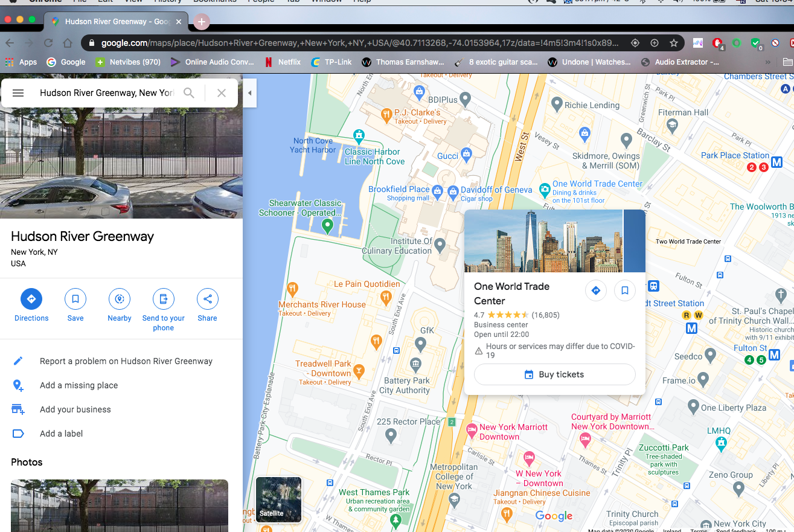Open sharing options via the Share icon

[207, 299]
